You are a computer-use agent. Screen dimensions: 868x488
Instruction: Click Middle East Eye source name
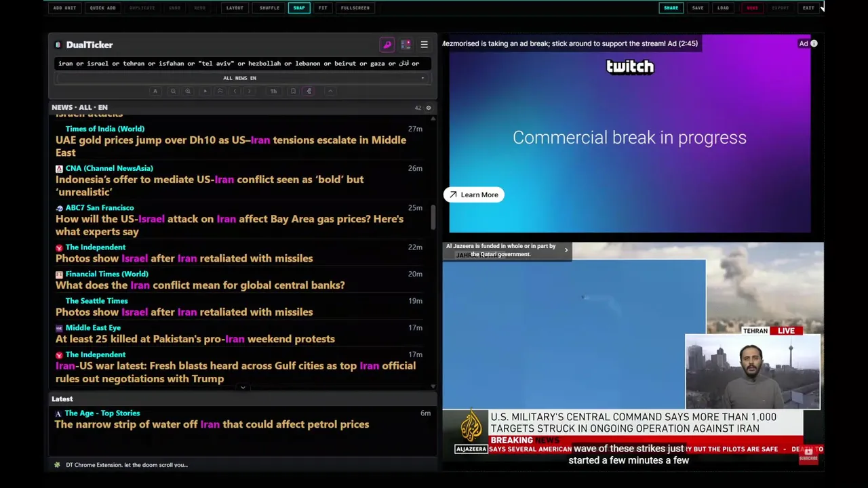click(93, 328)
